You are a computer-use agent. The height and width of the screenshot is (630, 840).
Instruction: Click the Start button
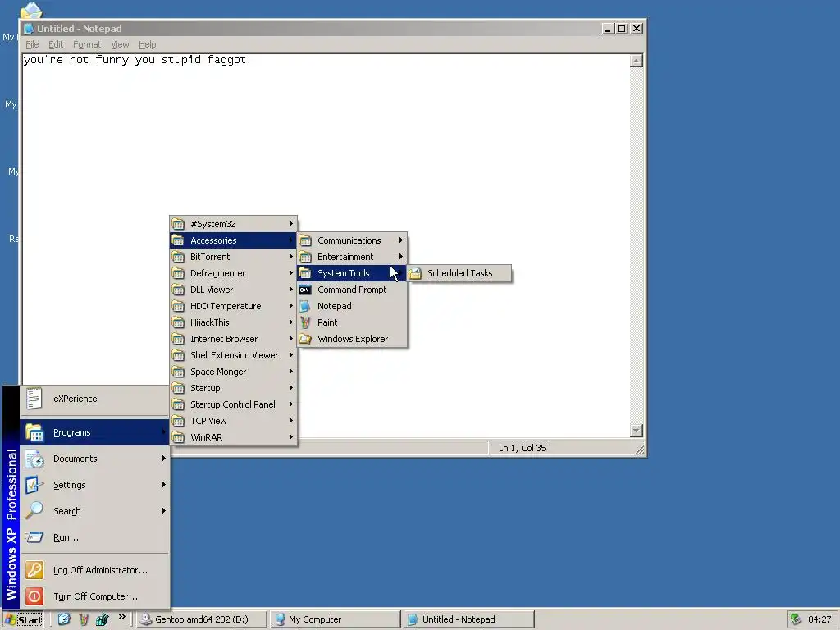(x=24, y=620)
